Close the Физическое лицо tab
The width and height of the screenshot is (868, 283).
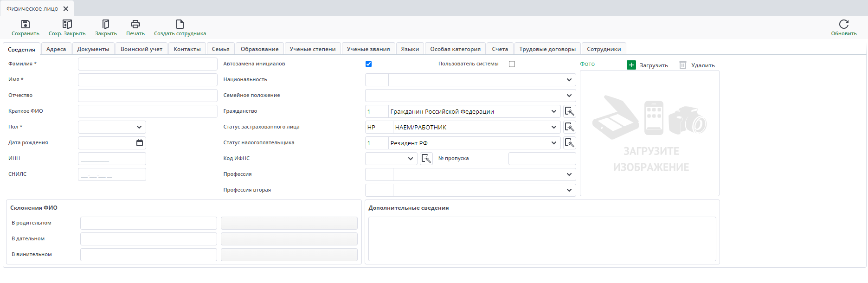pos(66,9)
